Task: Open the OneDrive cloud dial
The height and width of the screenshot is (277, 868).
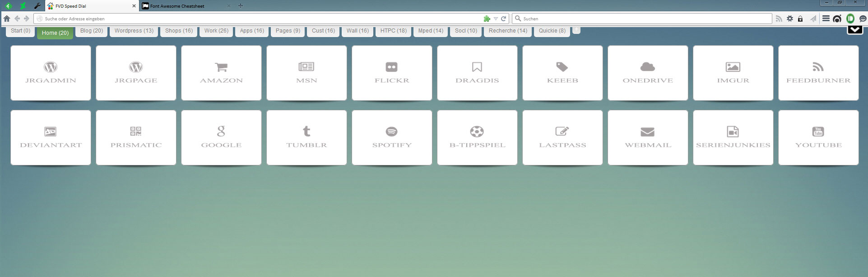Action: [x=648, y=73]
